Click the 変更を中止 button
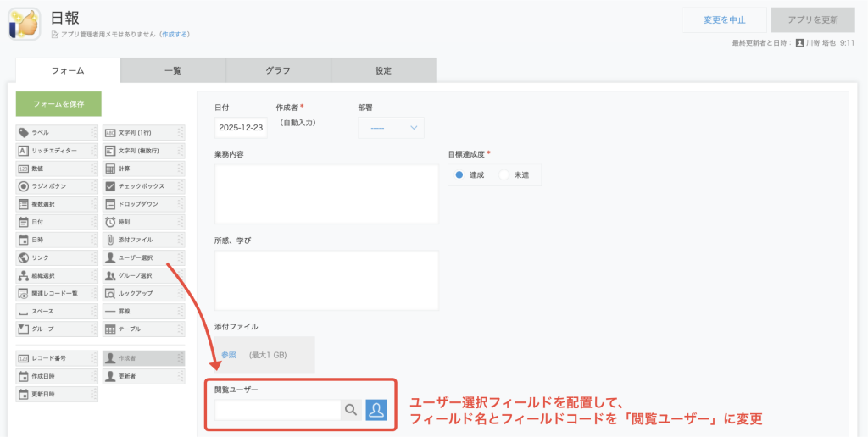Image resolution: width=868 pixels, height=437 pixels. [x=725, y=20]
